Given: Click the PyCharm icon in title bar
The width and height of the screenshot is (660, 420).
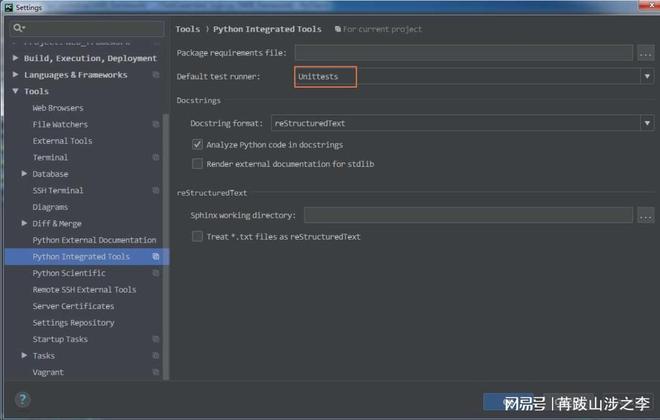Looking at the screenshot, I should tap(9, 7).
